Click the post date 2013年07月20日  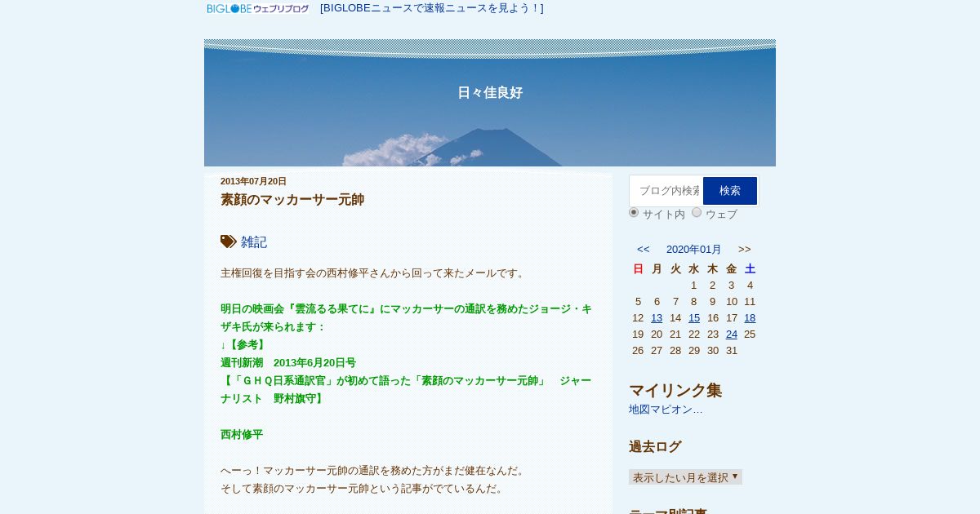[253, 181]
